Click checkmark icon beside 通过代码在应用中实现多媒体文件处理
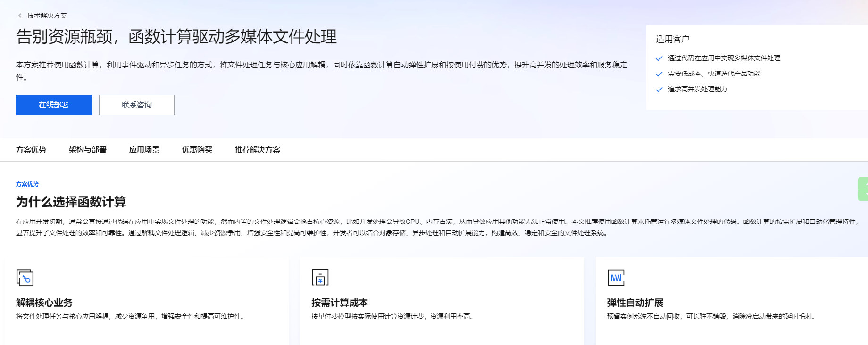Image resolution: width=868 pixels, height=345 pixels. click(659, 58)
